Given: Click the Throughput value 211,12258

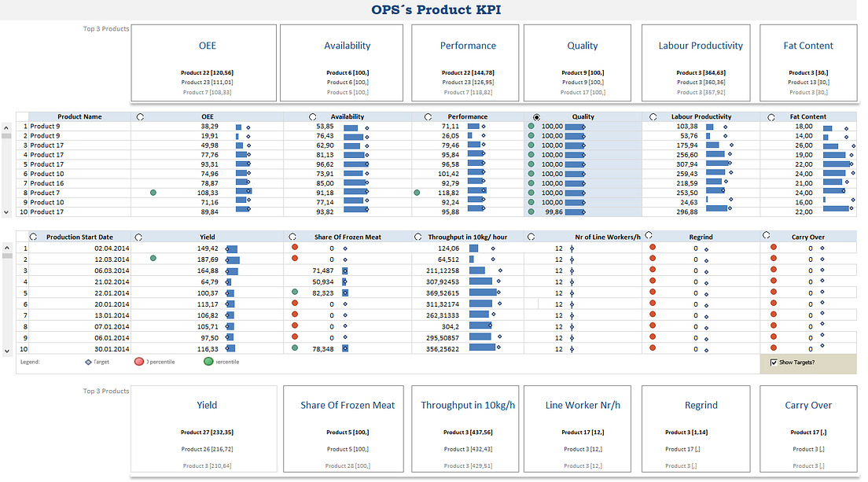Looking at the screenshot, I should coord(443,270).
